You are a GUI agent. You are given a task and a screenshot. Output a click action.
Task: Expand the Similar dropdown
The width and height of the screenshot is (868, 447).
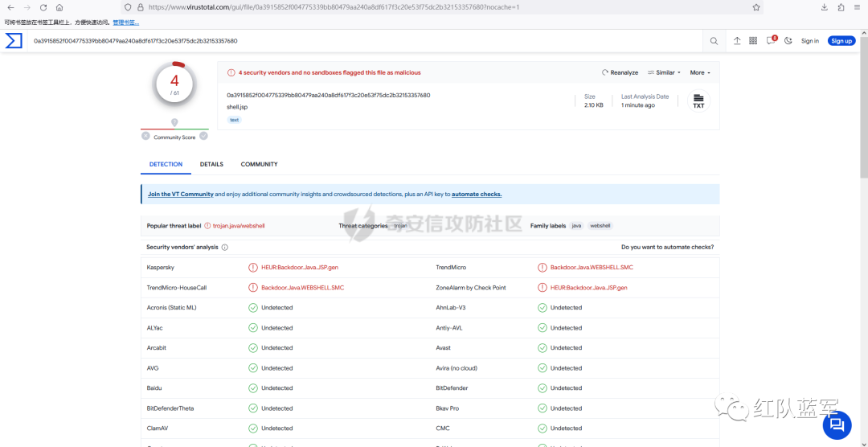665,72
